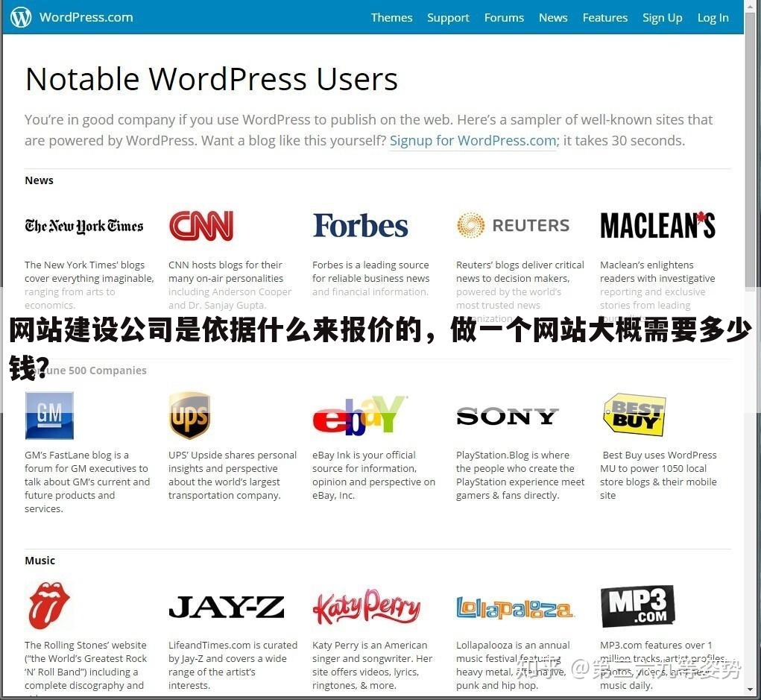This screenshot has height=700, width=761.
Task: Click the Jay-Z logo
Action: pos(227,608)
